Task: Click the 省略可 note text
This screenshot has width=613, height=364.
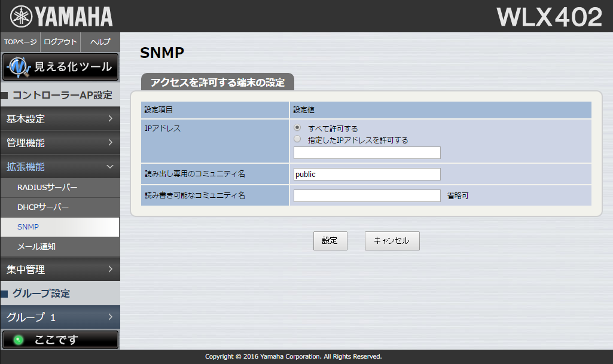Action: pyautogui.click(x=458, y=195)
